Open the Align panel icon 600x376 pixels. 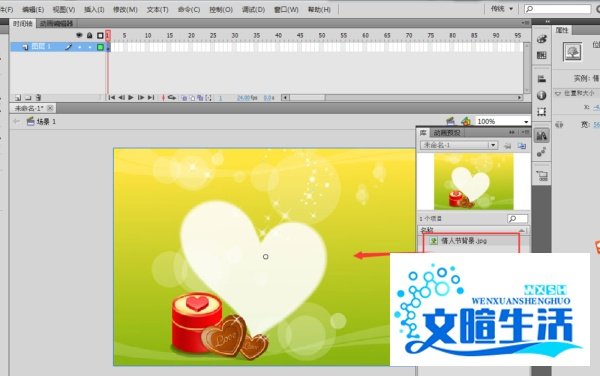(x=541, y=79)
